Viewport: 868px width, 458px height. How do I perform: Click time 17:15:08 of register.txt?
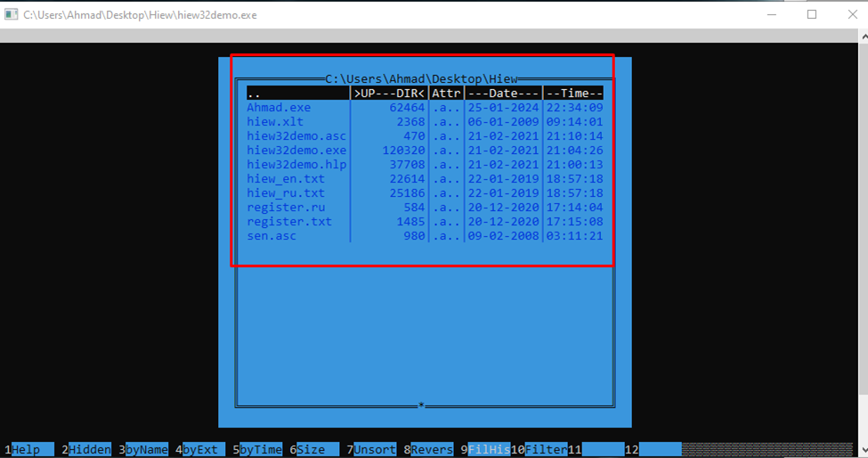pos(574,222)
